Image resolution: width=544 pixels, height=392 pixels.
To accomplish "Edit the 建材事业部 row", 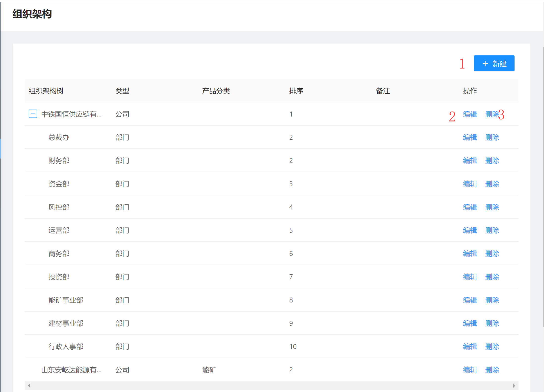I will pos(470,323).
